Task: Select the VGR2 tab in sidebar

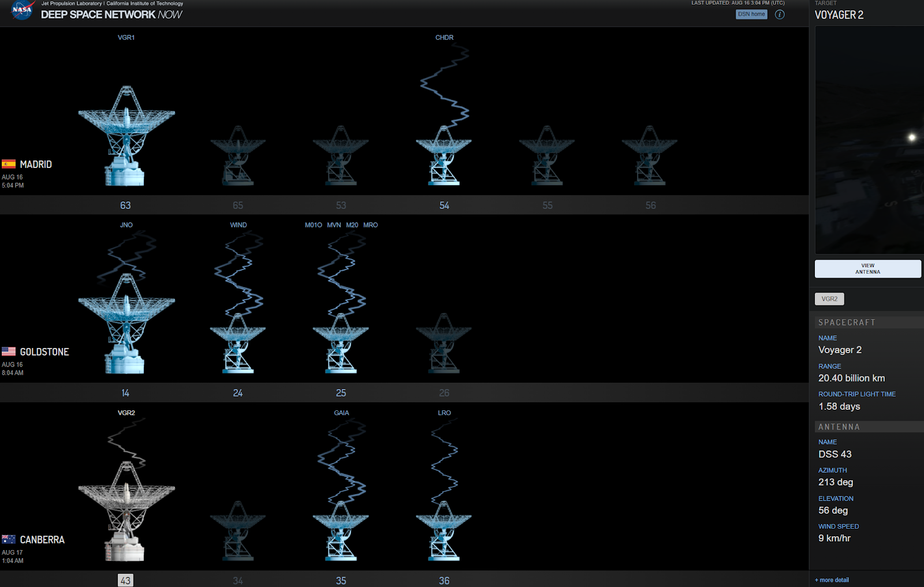Action: [829, 299]
